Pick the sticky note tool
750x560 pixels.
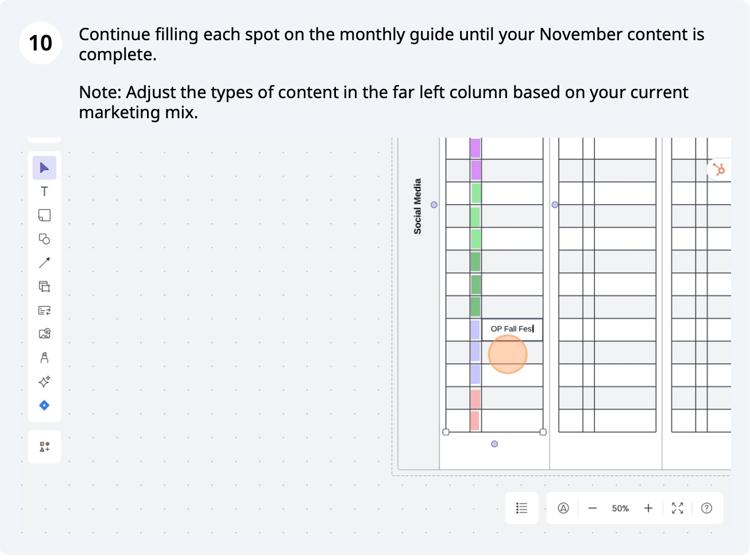point(44,215)
